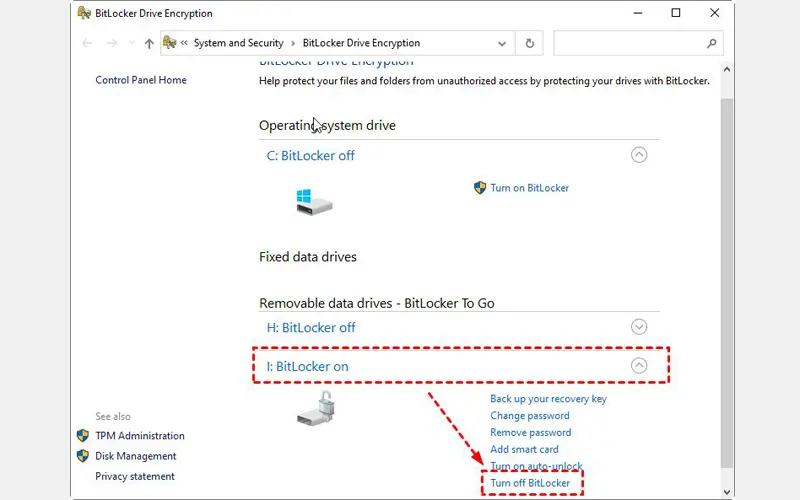Open Disk Management
This screenshot has width=800, height=500.
pos(136,456)
